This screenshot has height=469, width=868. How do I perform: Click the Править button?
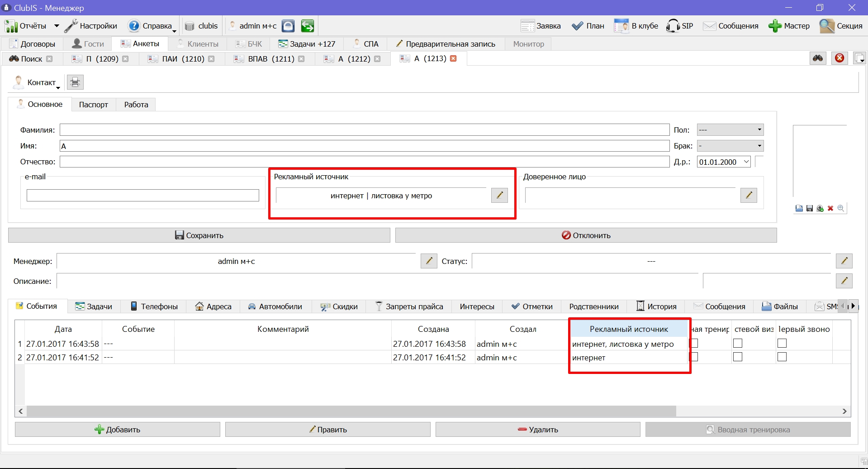click(328, 430)
